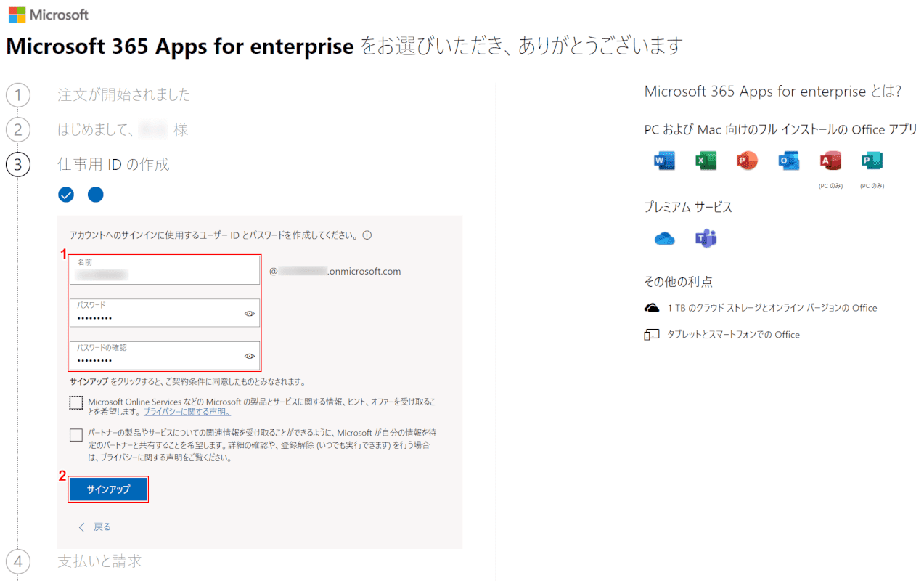Select step 3 仕事用 ID の作成
This screenshot has width=924, height=581.
tap(113, 164)
